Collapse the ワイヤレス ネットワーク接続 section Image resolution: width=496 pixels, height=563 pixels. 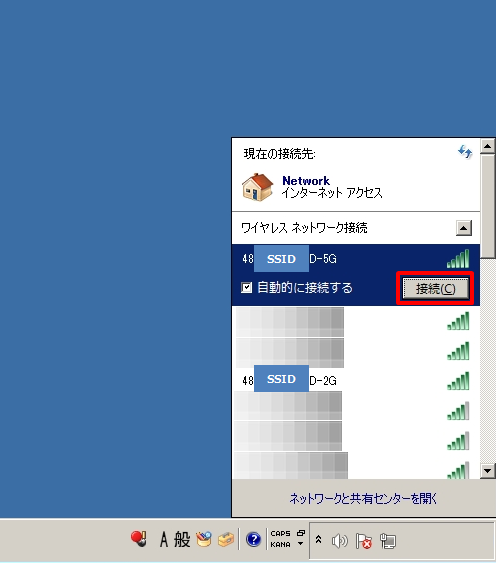(464, 228)
